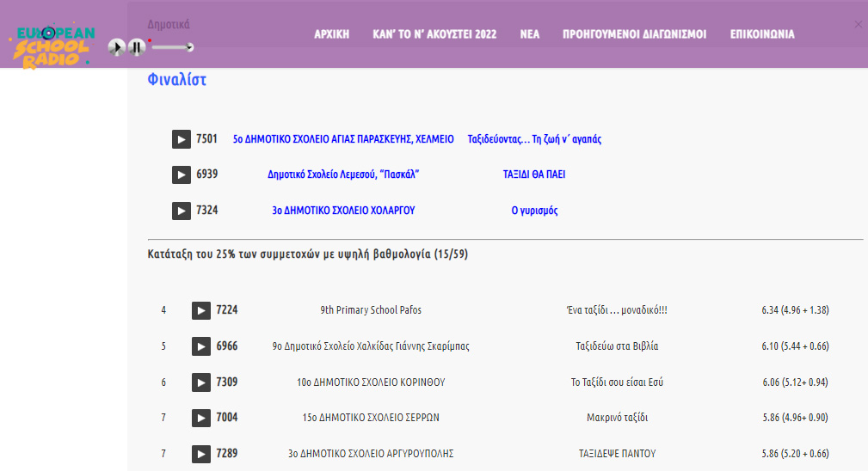Close the overlay with the X button

coord(858,24)
